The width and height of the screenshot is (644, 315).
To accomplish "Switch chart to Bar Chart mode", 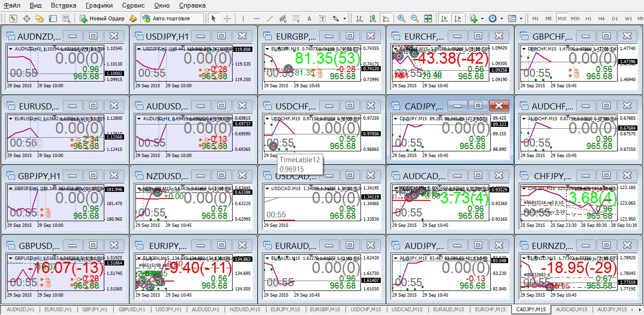I will pos(360,18).
